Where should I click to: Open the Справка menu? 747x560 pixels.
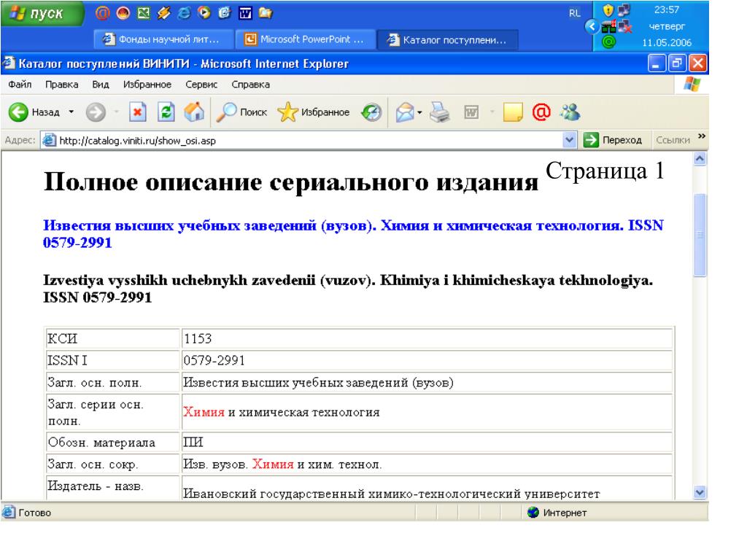[251, 85]
